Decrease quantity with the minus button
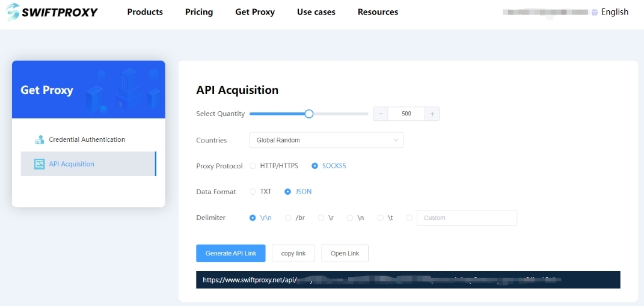Viewport: 644px width, 306px height. click(380, 114)
